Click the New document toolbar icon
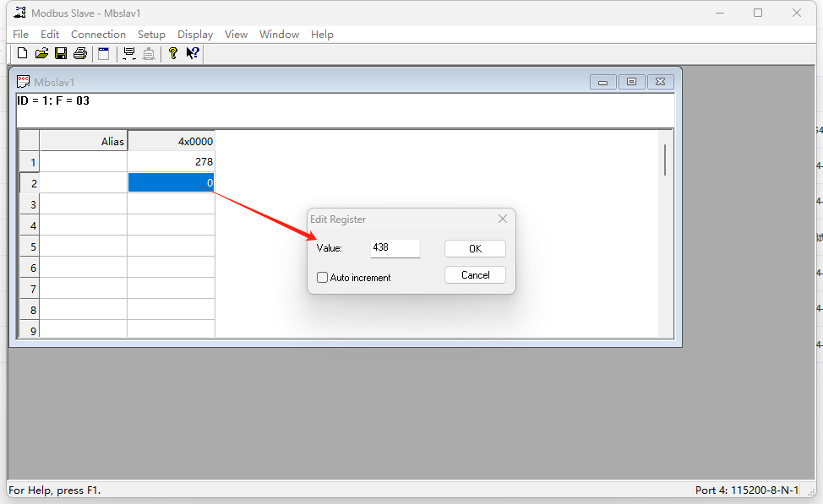The width and height of the screenshot is (823, 504). coord(23,53)
